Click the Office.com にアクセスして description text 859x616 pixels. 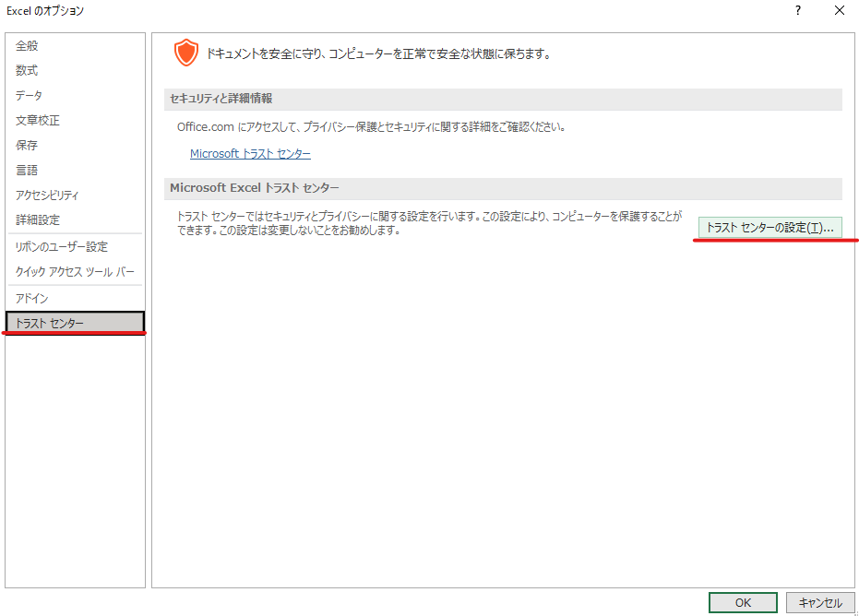tap(371, 127)
